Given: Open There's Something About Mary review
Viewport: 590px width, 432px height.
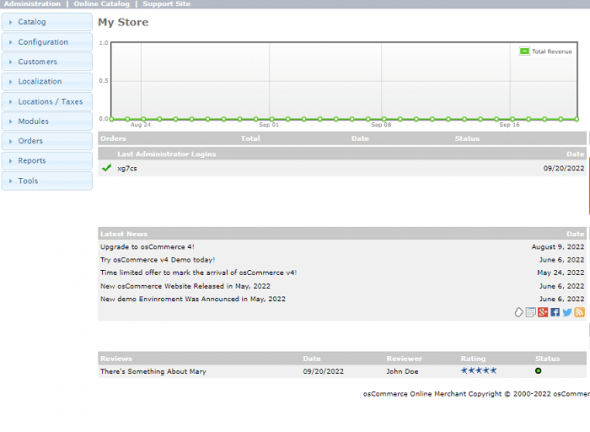Looking at the screenshot, I should point(153,371).
